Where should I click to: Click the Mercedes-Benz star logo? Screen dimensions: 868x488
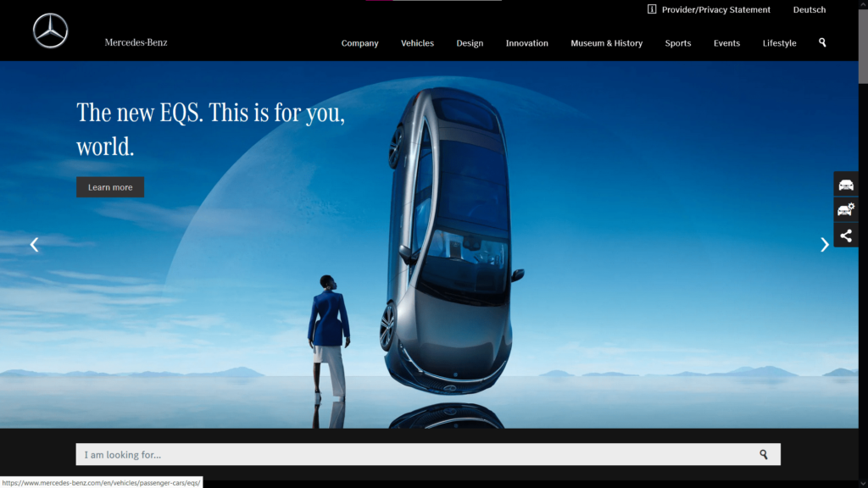tap(50, 31)
